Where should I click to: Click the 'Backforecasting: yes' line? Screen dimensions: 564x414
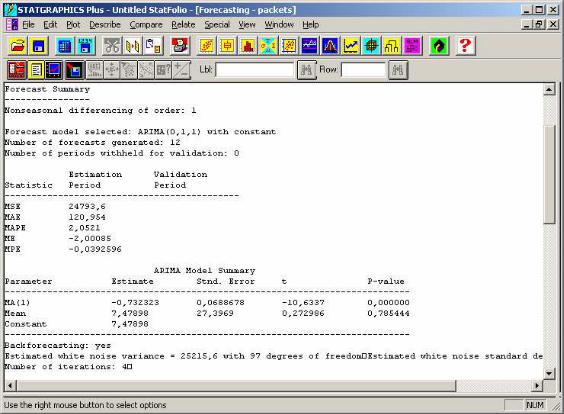pyautogui.click(x=58, y=345)
